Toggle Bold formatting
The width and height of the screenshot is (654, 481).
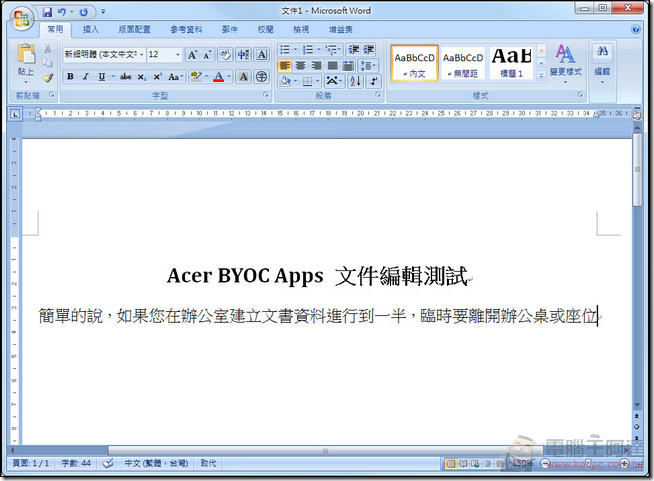[70, 76]
